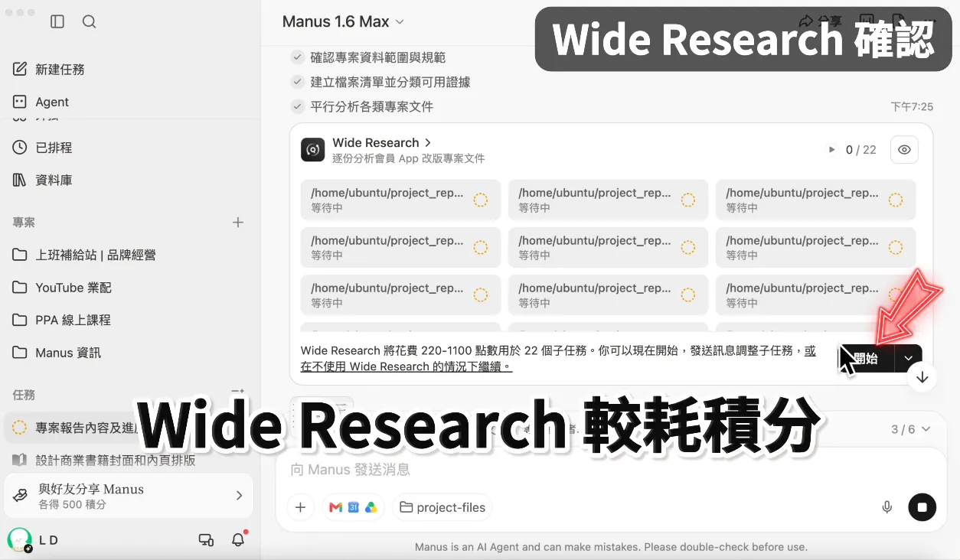This screenshot has width=960, height=560.
Task: Click the 開始 start button
Action: [865, 358]
